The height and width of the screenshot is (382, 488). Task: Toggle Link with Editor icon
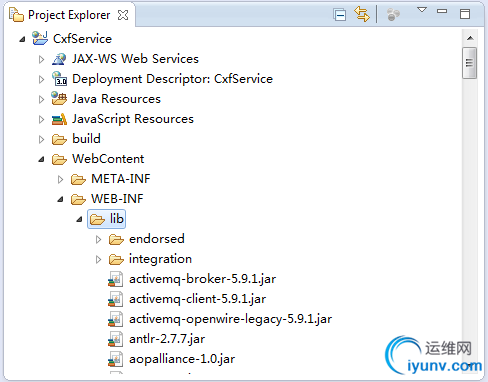tap(362, 14)
